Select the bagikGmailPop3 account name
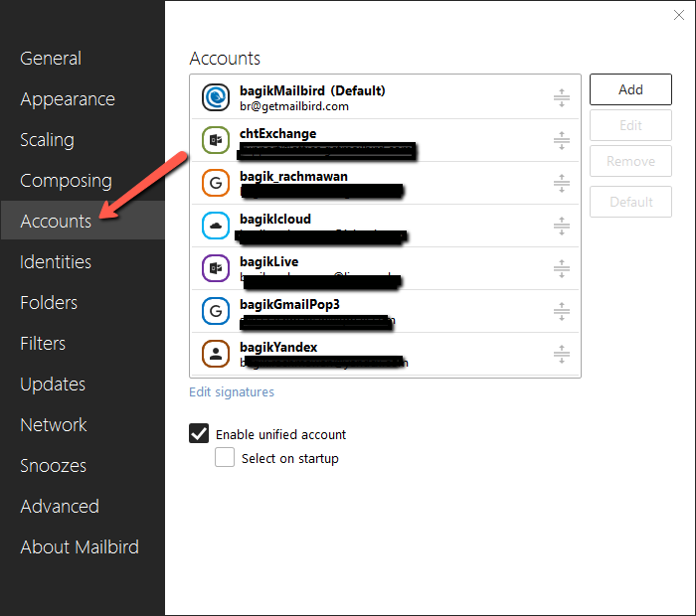 coord(290,304)
